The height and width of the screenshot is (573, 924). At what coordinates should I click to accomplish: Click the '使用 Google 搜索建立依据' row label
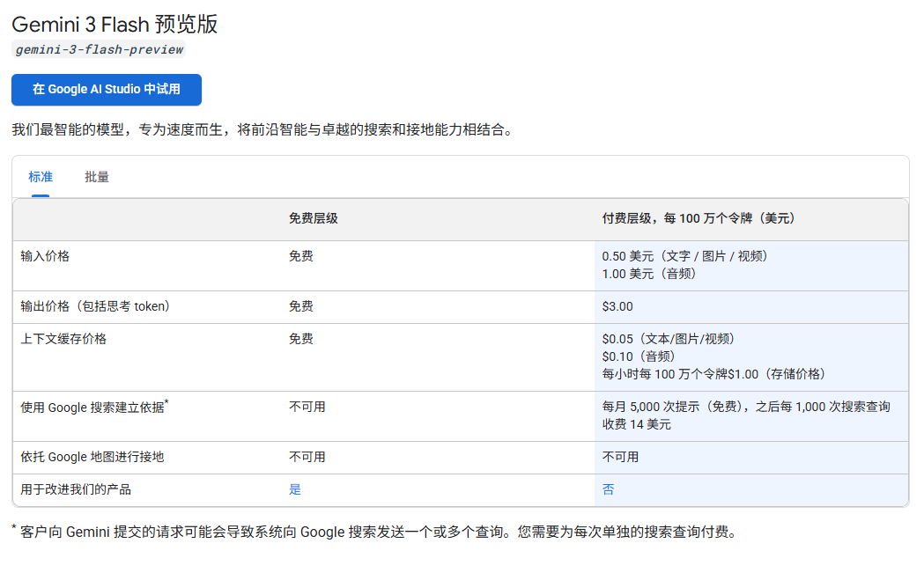click(x=94, y=407)
